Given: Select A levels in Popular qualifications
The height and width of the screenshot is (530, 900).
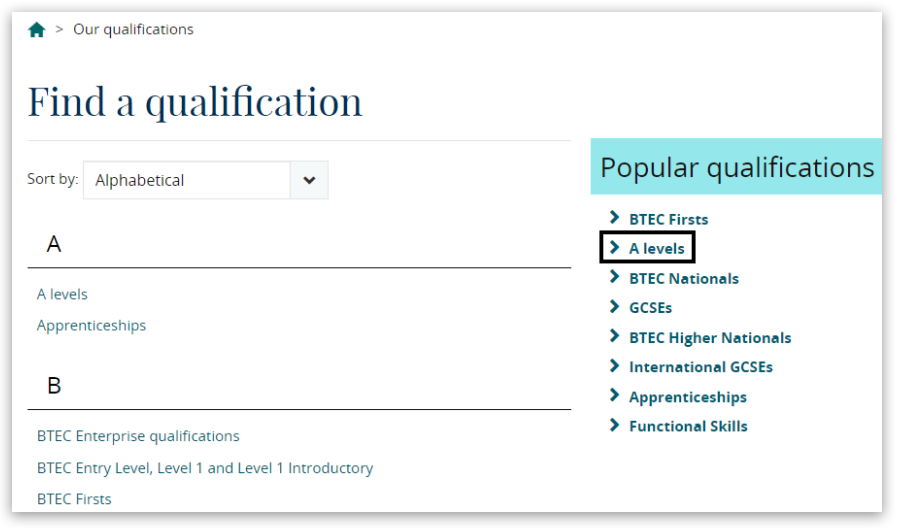Looking at the screenshot, I should (x=656, y=248).
